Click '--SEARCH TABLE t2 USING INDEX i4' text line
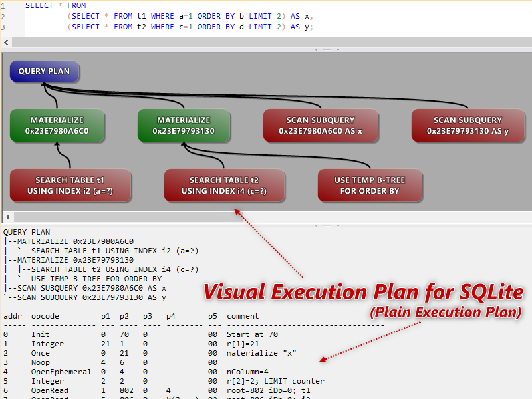This screenshot has width=532, height=399. (110, 269)
